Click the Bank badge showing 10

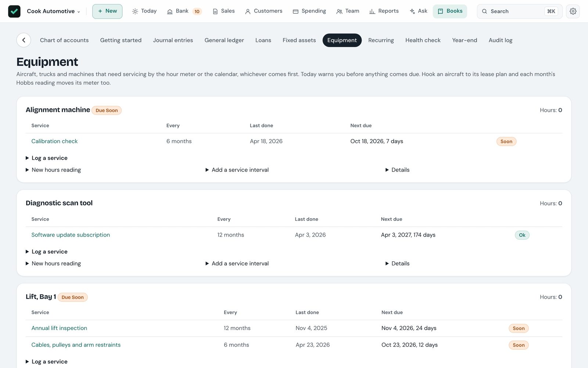197,11
